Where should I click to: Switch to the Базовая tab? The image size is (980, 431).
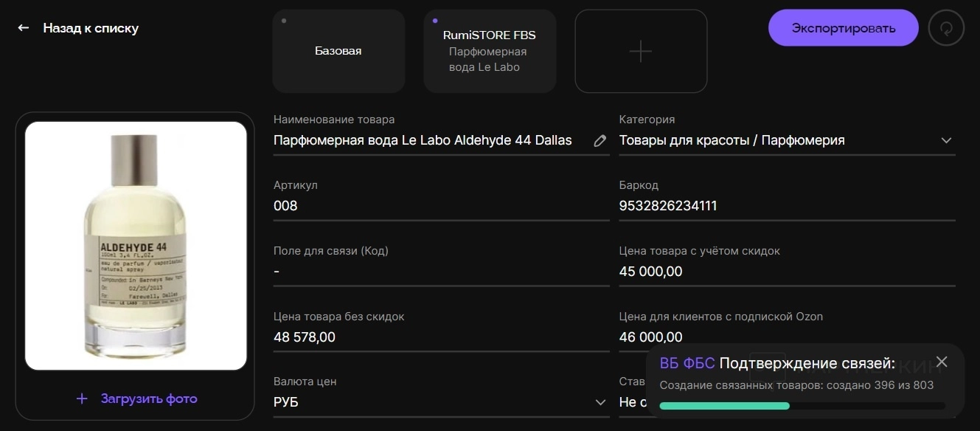[x=338, y=51]
